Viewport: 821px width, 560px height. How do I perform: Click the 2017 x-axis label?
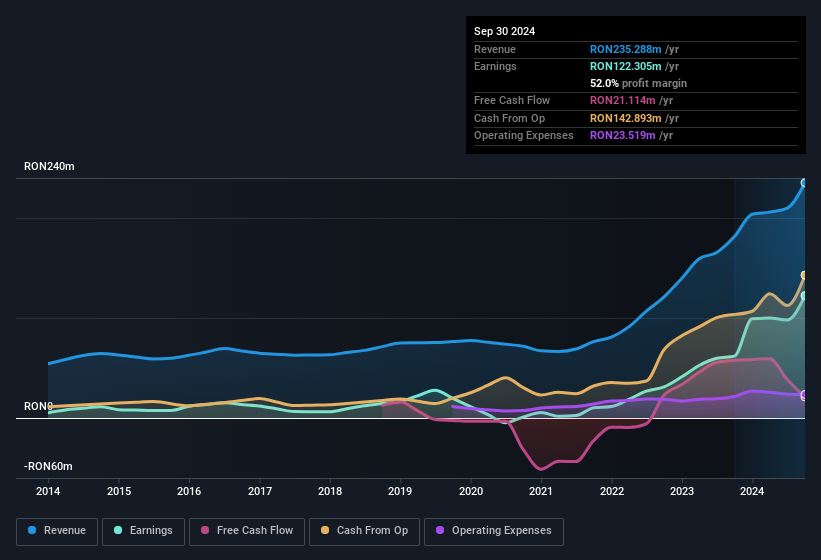[x=260, y=491]
